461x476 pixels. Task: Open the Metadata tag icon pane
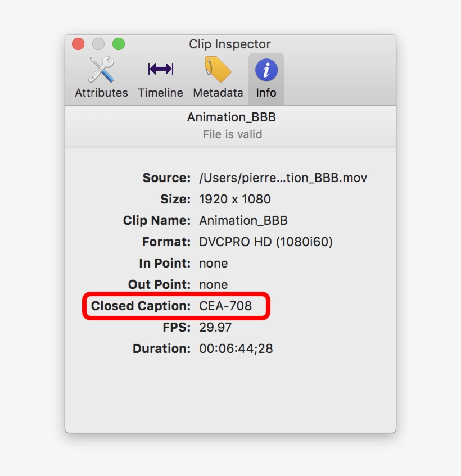(218, 78)
